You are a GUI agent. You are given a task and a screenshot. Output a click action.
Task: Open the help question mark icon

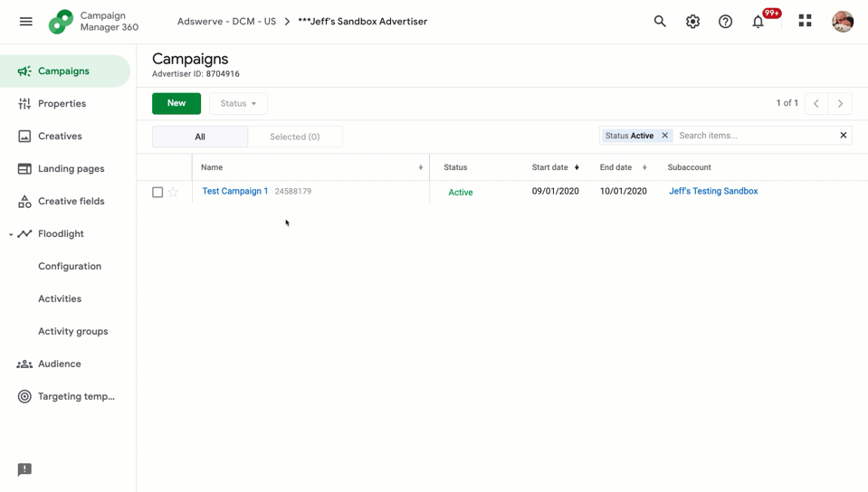[725, 22]
